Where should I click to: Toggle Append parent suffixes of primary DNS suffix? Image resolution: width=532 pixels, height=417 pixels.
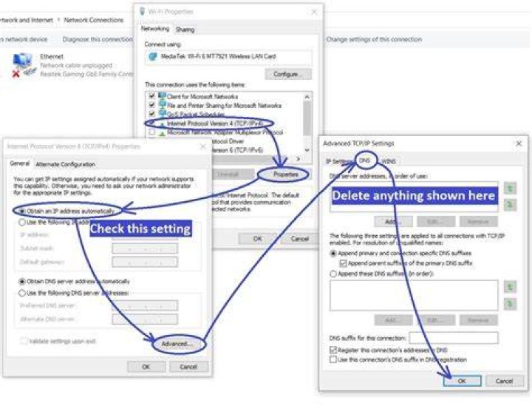coord(343,263)
